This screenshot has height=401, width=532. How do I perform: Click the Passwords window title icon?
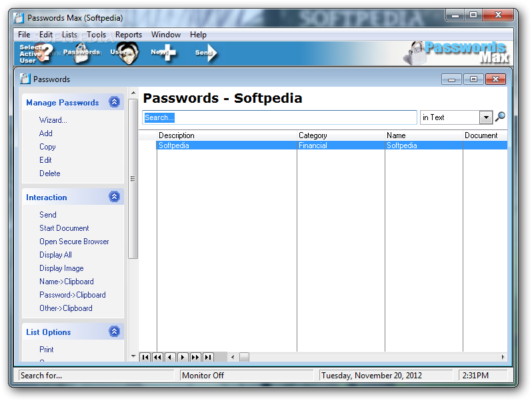click(25, 79)
